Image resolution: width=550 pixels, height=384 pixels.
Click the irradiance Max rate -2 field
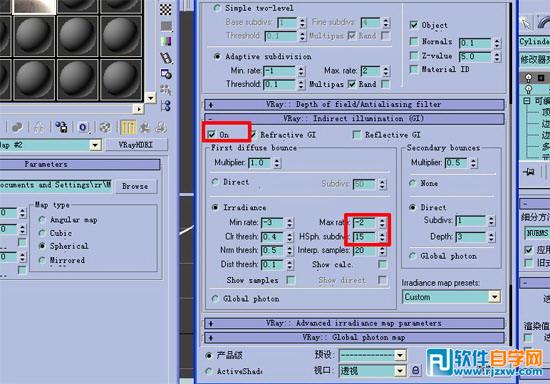[x=364, y=222]
